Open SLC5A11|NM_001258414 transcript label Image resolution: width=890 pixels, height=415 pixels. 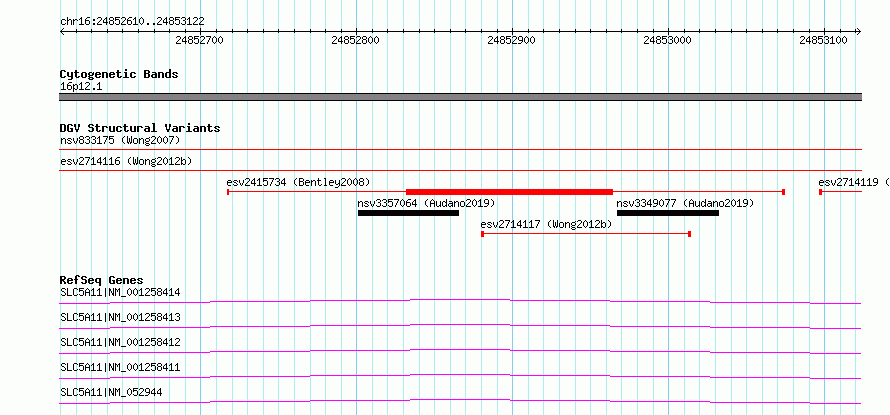click(x=120, y=293)
